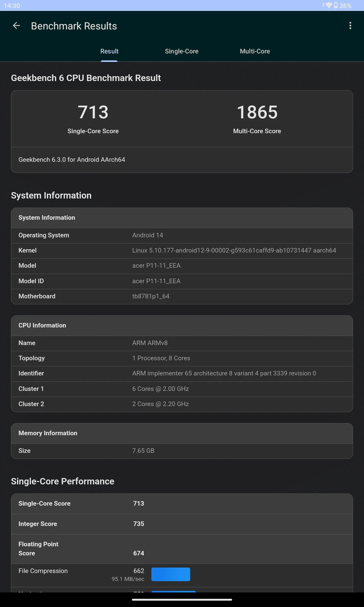The image size is (364, 607).
Task: Go back with the arrow icon
Action: pyautogui.click(x=16, y=26)
